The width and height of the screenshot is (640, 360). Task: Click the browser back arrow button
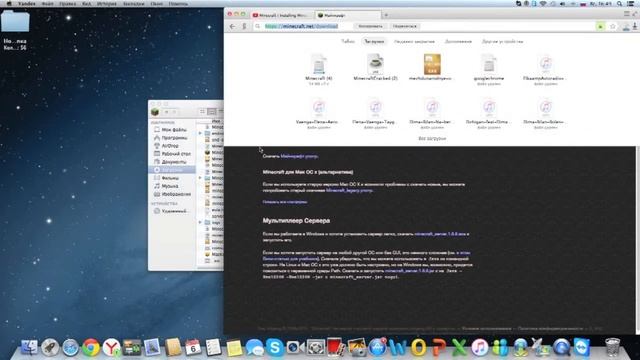pyautogui.click(x=232, y=26)
